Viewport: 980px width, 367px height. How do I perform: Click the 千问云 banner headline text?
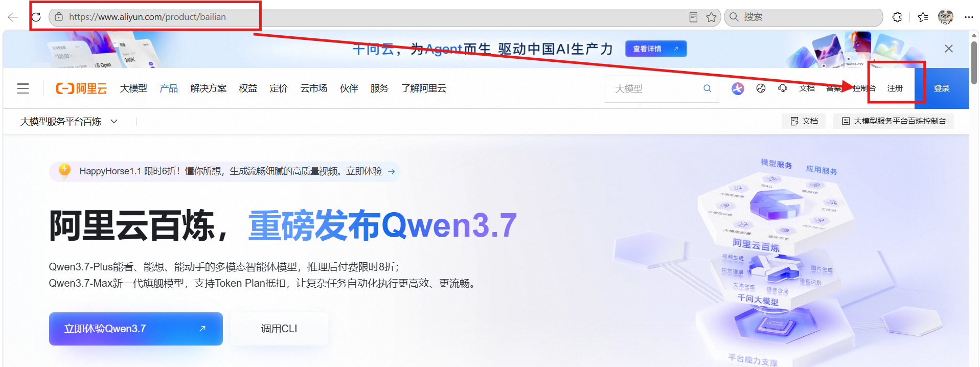pos(483,49)
